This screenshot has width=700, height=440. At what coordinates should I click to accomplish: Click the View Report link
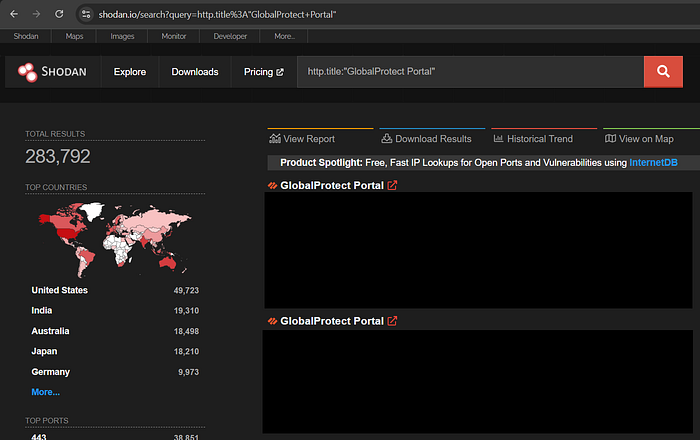pyautogui.click(x=308, y=139)
